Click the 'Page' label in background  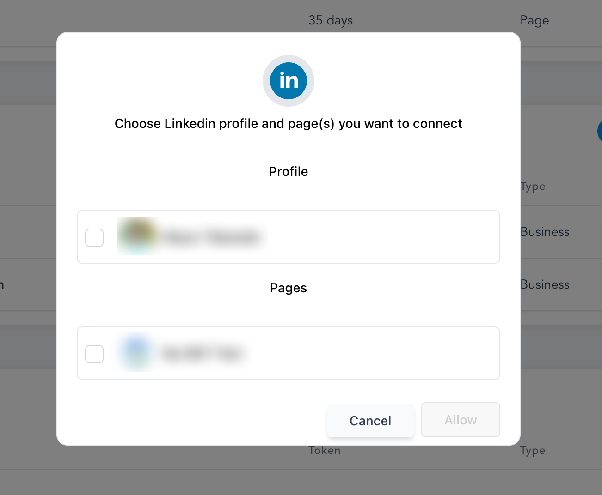(x=534, y=20)
